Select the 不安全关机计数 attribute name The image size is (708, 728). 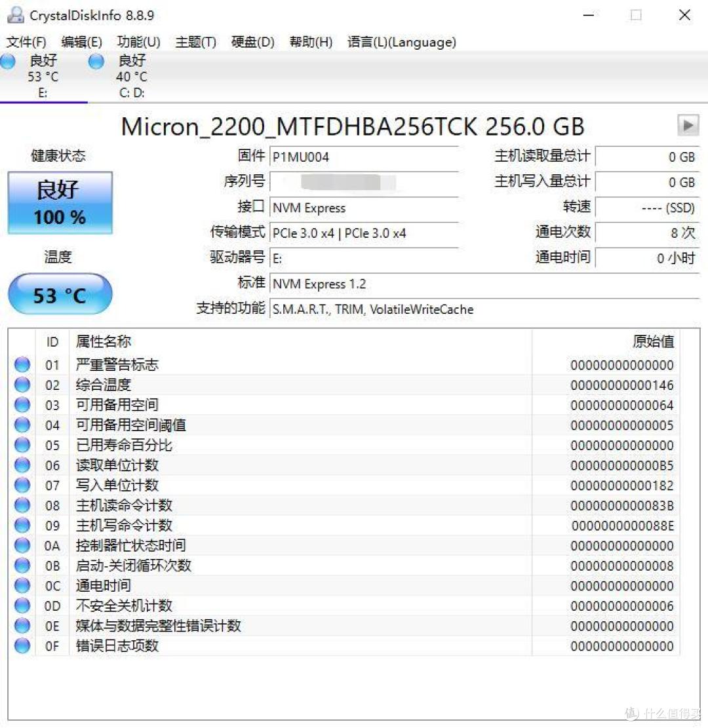(x=124, y=605)
